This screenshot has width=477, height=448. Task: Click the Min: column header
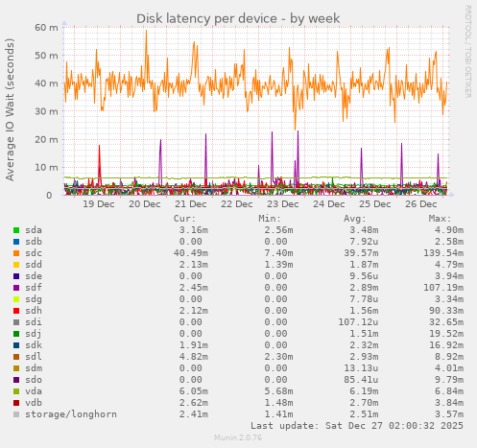(270, 219)
